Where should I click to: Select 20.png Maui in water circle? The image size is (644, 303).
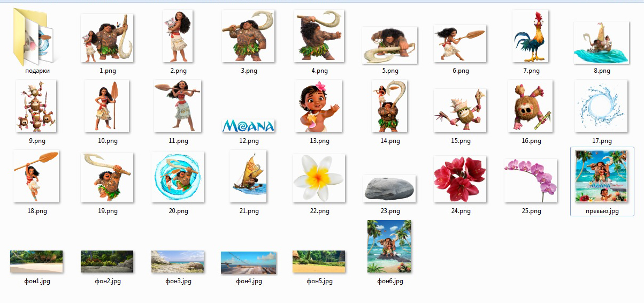178,177
